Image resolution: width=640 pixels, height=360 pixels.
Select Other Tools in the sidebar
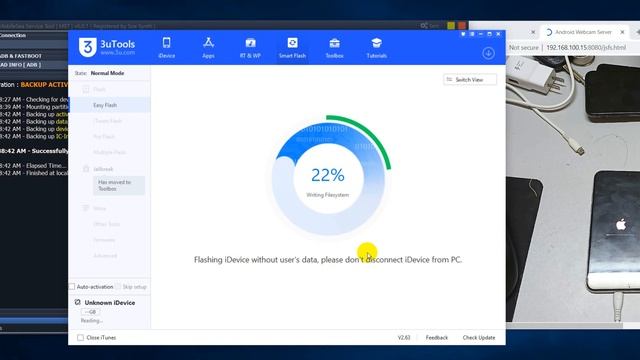tap(107, 224)
